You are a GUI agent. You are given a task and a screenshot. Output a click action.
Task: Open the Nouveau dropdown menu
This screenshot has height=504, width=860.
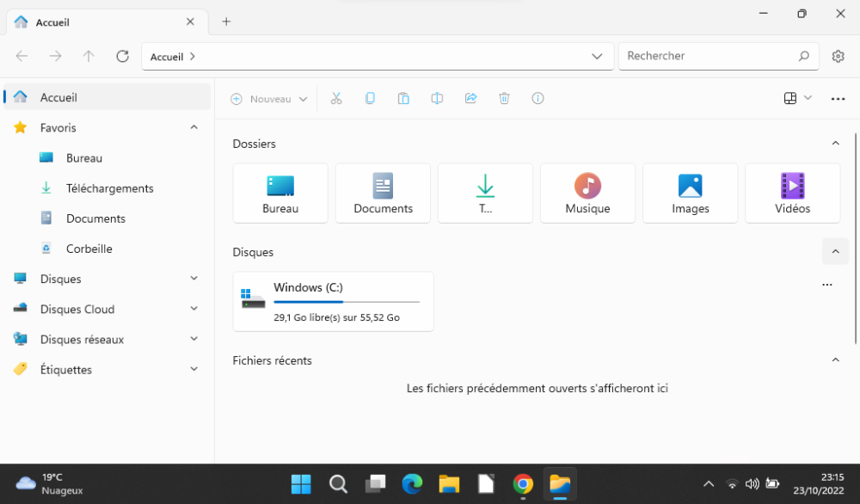(x=269, y=99)
